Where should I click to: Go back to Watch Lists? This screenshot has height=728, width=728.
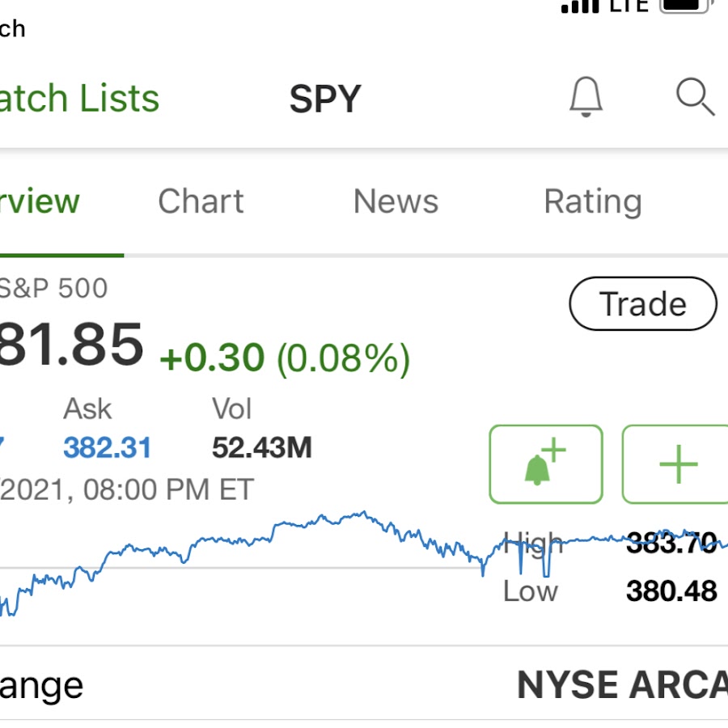tap(79, 99)
